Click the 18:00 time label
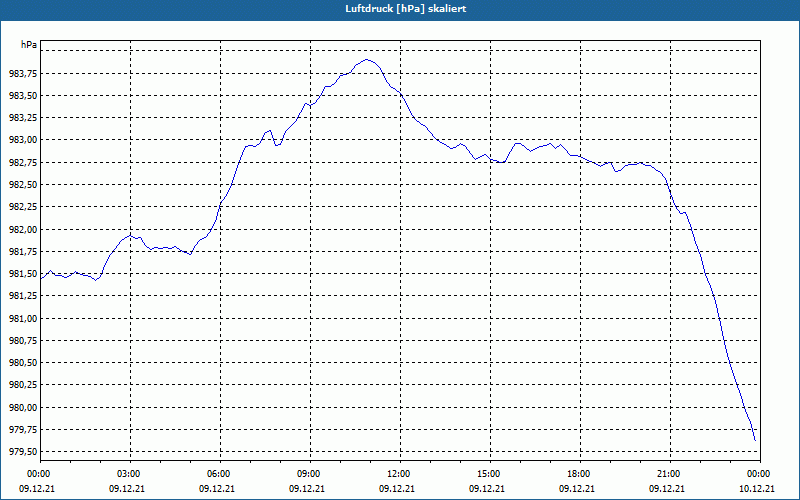Viewport: 800px width, 500px height. tap(580, 474)
